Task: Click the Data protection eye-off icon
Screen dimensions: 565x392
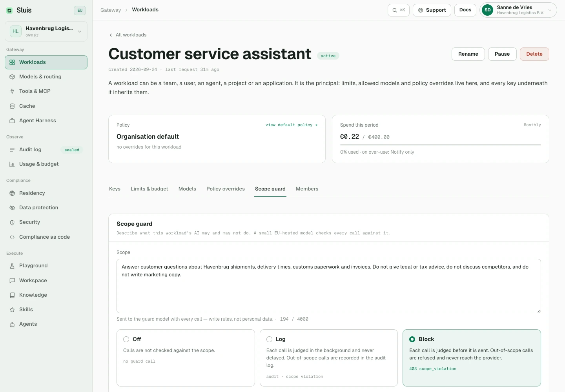Action: 12,208
